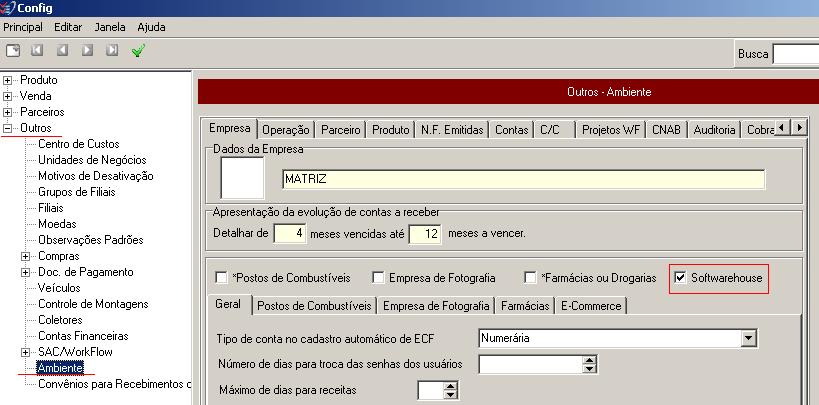The height and width of the screenshot is (405, 819).
Task: Switch to the C/C tab
Action: click(x=555, y=130)
